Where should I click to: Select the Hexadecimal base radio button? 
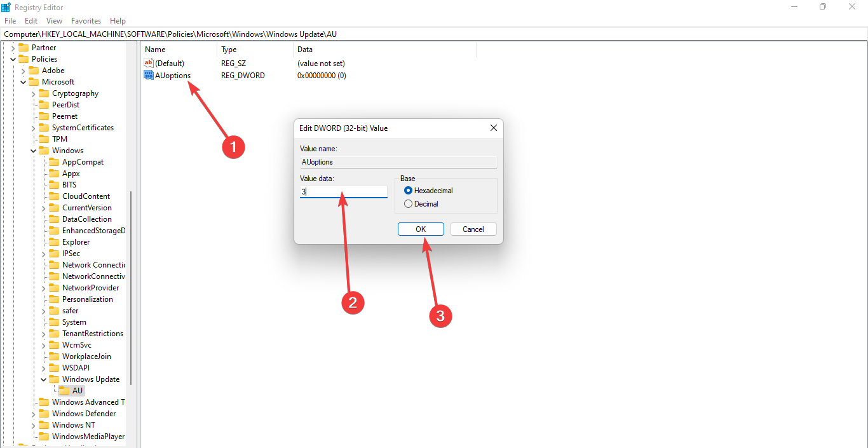(409, 191)
